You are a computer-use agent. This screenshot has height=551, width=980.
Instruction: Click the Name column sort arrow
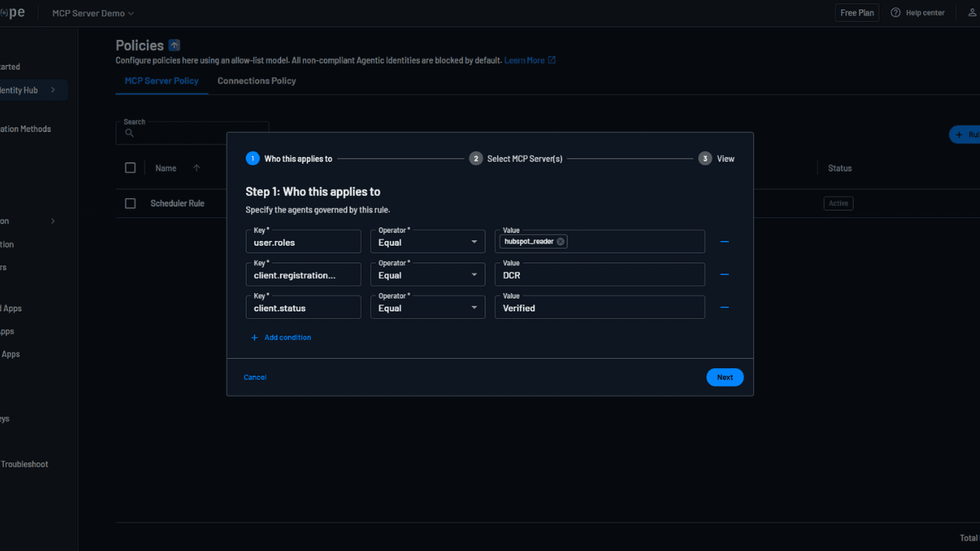pos(196,168)
